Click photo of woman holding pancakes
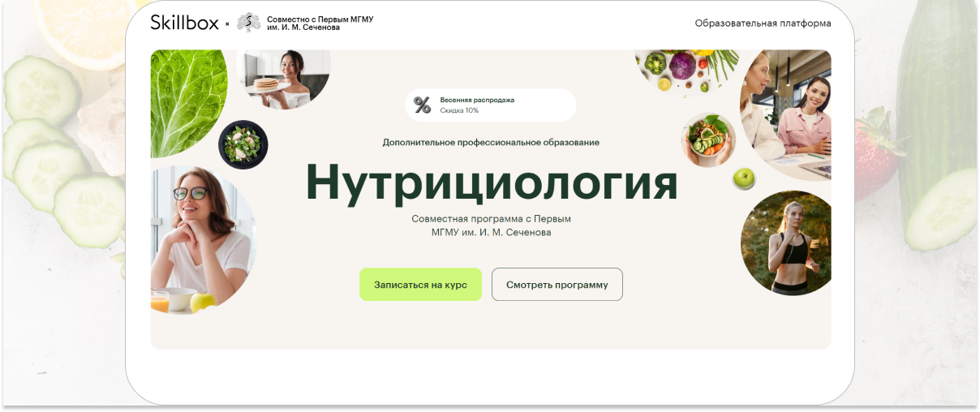 [x=283, y=79]
